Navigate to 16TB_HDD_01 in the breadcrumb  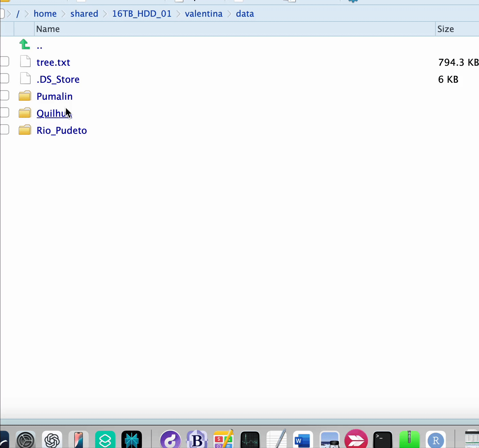pos(142,14)
